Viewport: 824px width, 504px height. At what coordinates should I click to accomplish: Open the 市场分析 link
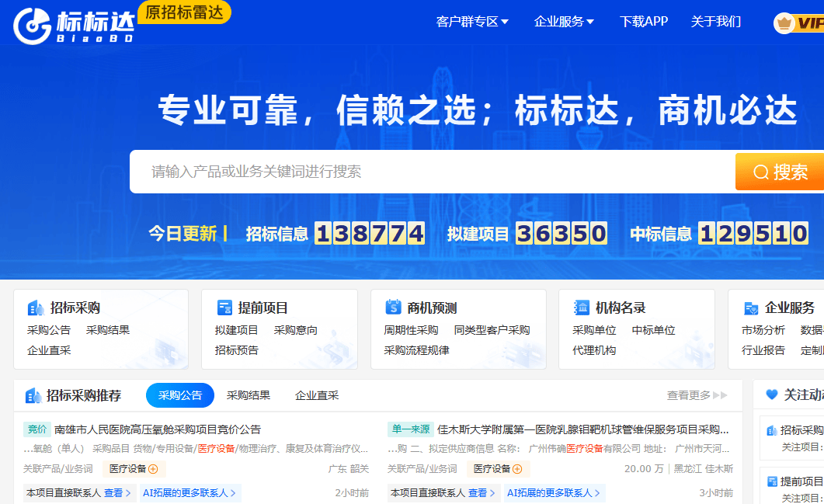[x=763, y=330]
